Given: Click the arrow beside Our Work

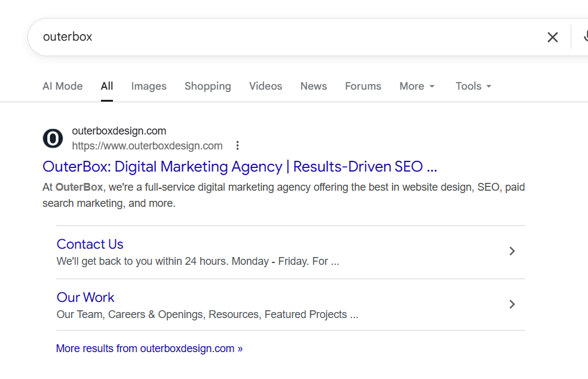Looking at the screenshot, I should [512, 305].
